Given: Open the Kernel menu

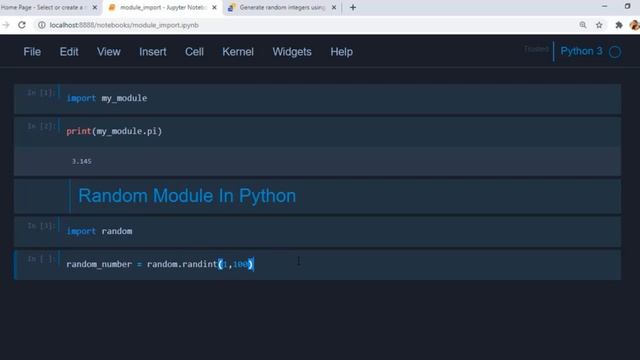Looking at the screenshot, I should (238, 52).
